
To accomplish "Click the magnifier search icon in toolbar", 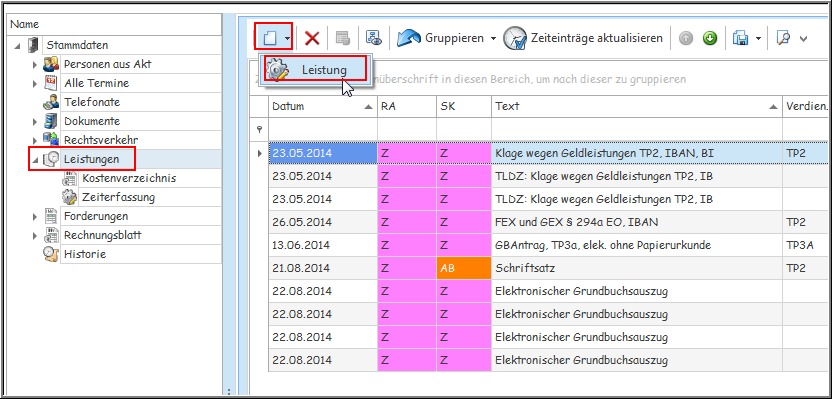I will pyautogui.click(x=783, y=38).
